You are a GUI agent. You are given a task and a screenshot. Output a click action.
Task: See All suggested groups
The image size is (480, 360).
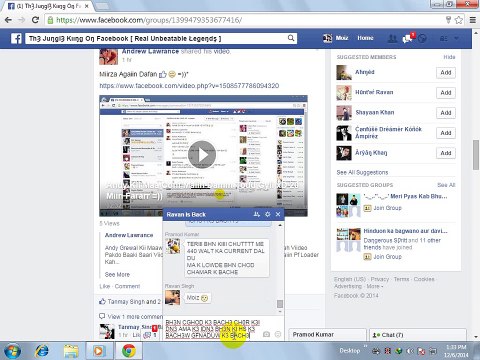click(x=446, y=185)
